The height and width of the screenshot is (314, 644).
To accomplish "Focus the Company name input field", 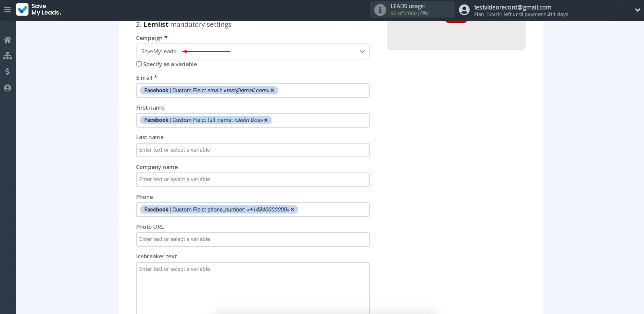I will click(x=253, y=180).
